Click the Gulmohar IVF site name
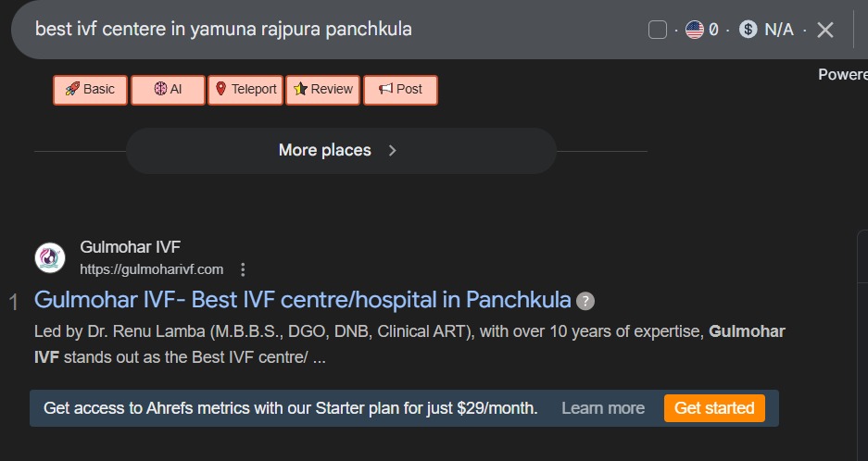 (x=131, y=247)
